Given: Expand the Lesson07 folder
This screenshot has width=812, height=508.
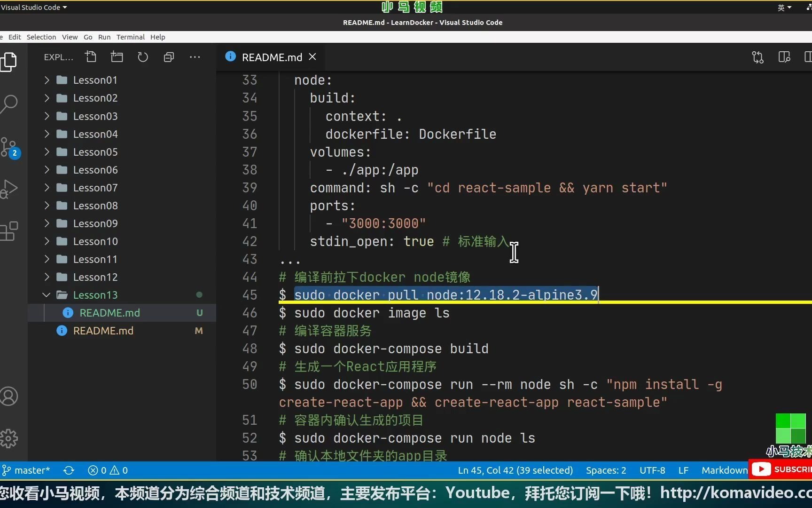Looking at the screenshot, I should 122,187.
